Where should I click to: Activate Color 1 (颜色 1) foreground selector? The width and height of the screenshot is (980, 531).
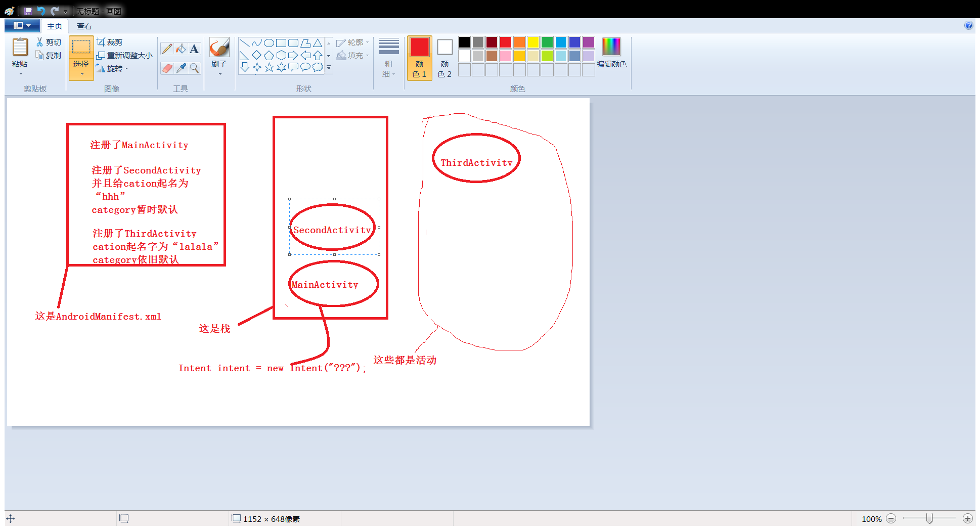(x=420, y=58)
